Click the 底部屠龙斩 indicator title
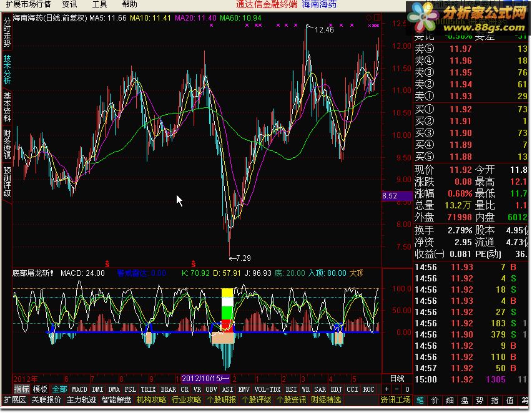Screen dimensions: 532x413 tap(33, 273)
